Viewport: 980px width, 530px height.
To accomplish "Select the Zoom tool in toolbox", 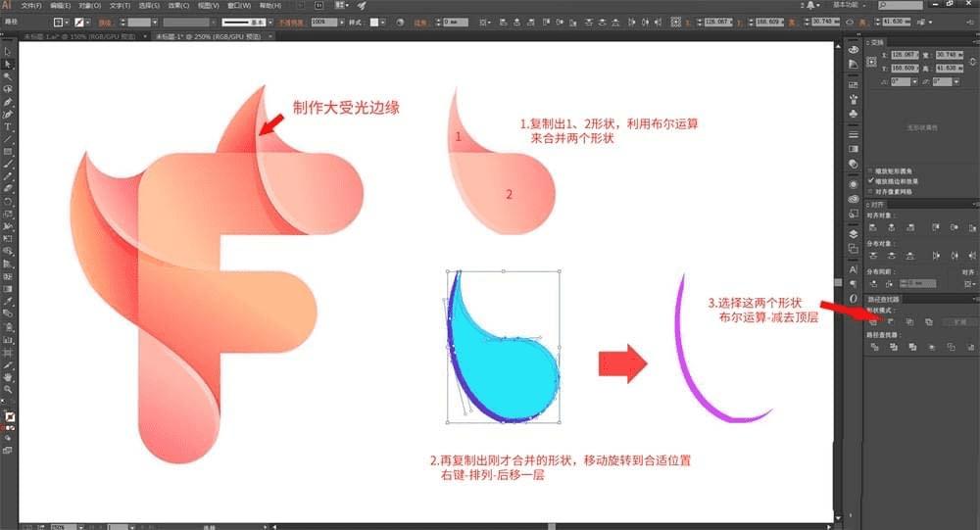I will click(x=8, y=390).
